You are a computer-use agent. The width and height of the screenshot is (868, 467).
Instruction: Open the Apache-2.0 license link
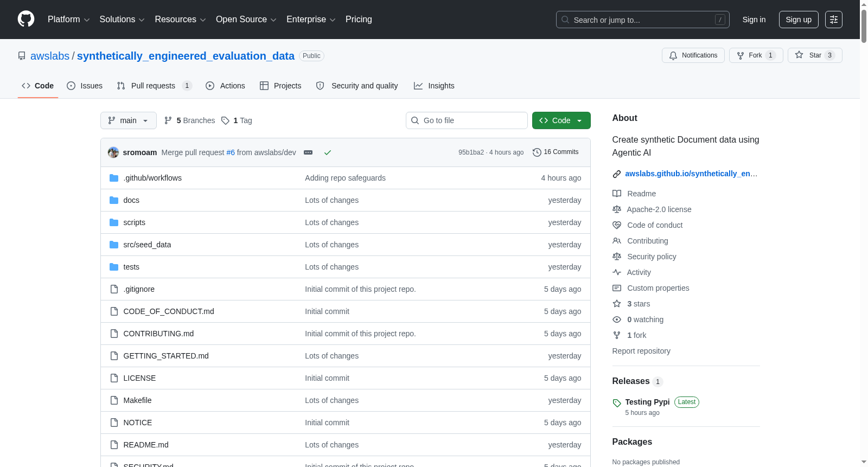(659, 209)
